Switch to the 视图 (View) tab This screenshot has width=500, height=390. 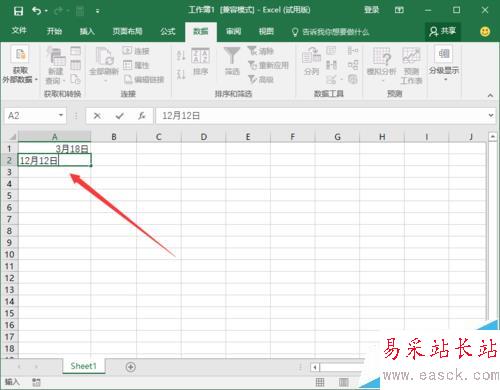[x=266, y=31]
